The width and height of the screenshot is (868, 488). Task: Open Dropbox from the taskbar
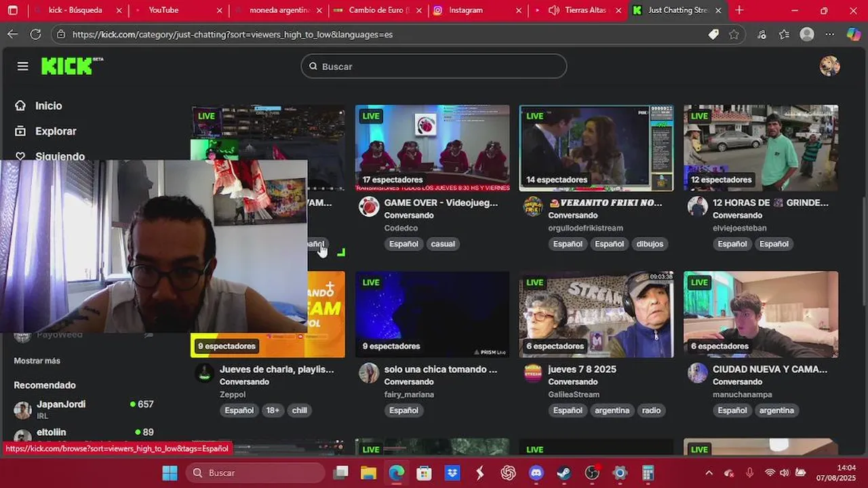pyautogui.click(x=452, y=472)
